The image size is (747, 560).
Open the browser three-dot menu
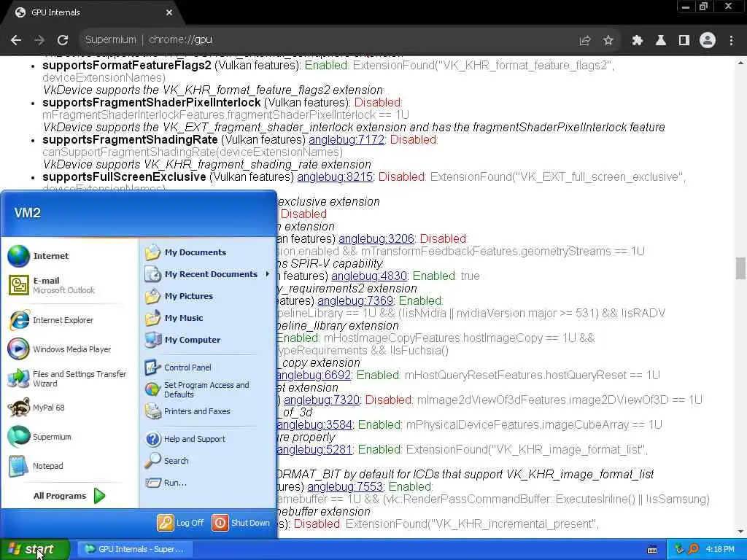tap(731, 41)
